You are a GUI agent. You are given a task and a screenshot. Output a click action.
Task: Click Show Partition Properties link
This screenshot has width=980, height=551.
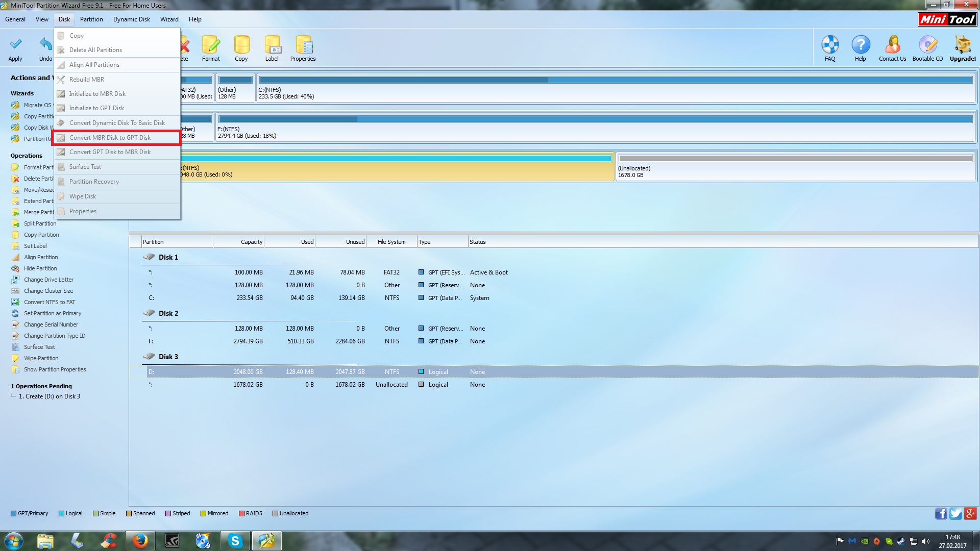(x=55, y=369)
